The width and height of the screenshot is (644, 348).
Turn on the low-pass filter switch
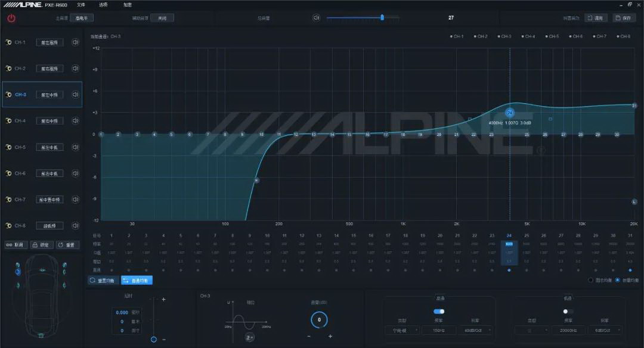click(568, 311)
